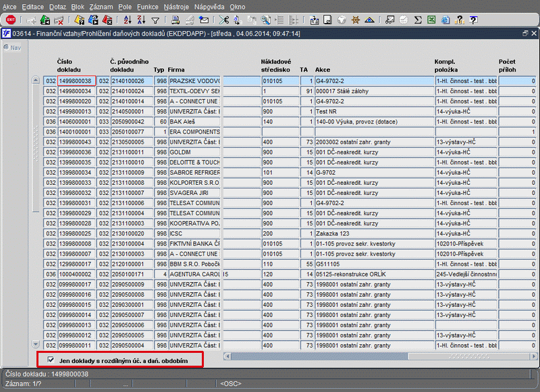540x392 pixels.
Task: Click the gray globe icon
Action: click(x=342, y=20)
